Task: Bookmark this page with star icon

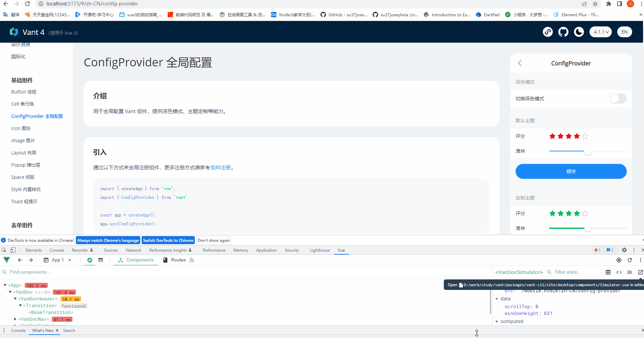Action: 595,4
